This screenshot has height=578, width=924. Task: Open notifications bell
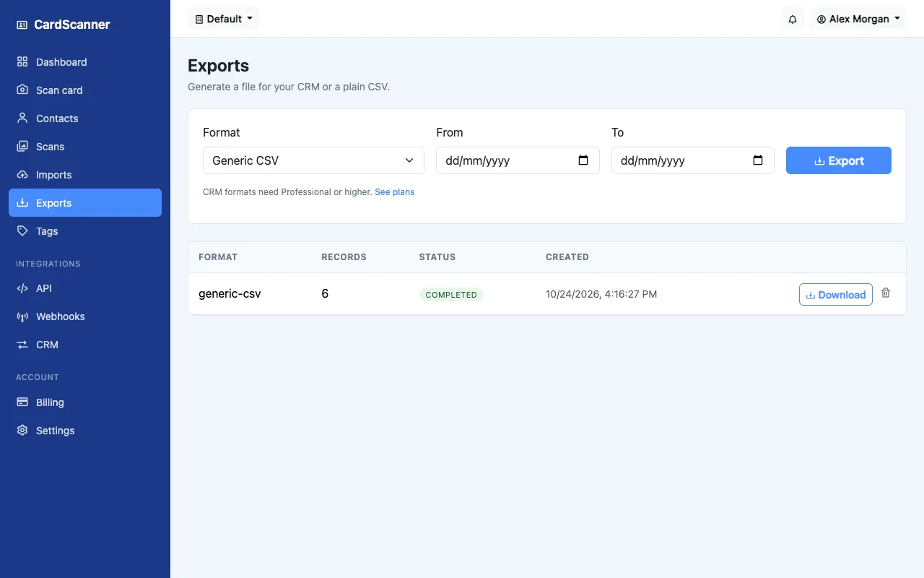pyautogui.click(x=793, y=19)
